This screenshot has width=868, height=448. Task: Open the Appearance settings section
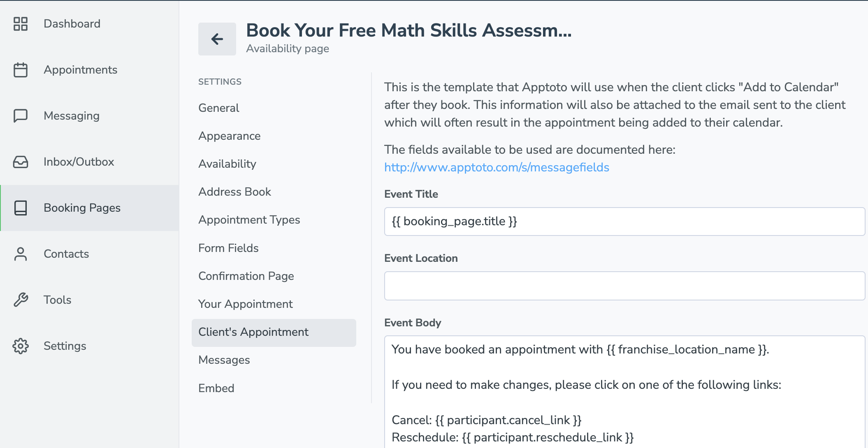tap(229, 136)
